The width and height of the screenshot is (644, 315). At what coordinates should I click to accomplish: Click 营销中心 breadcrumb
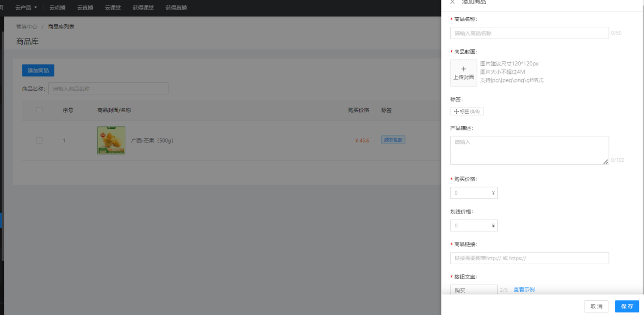(x=26, y=26)
